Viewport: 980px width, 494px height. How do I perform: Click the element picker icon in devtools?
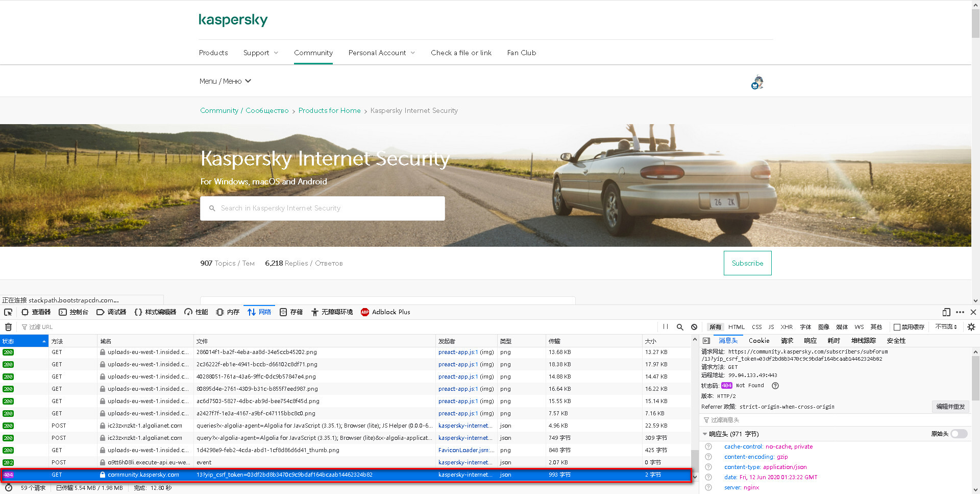click(x=8, y=312)
